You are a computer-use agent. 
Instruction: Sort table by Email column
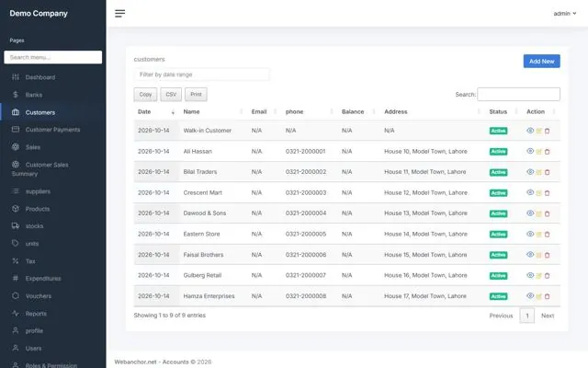(265, 111)
